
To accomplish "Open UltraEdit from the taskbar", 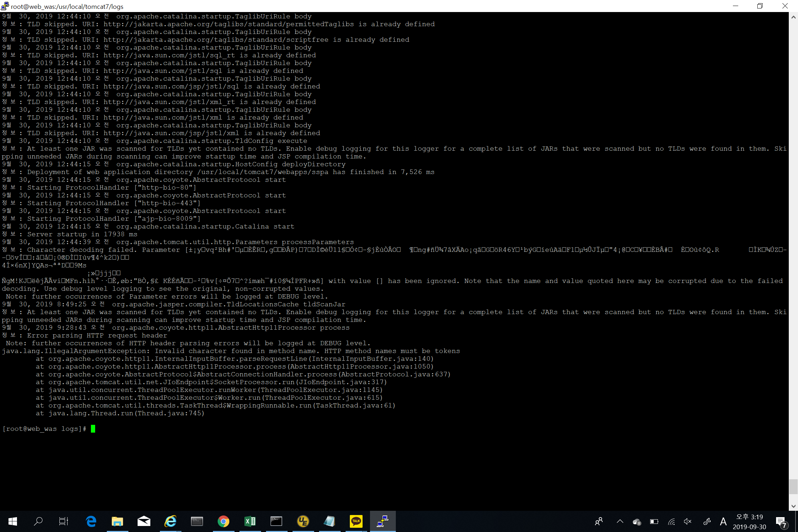I will click(303, 521).
